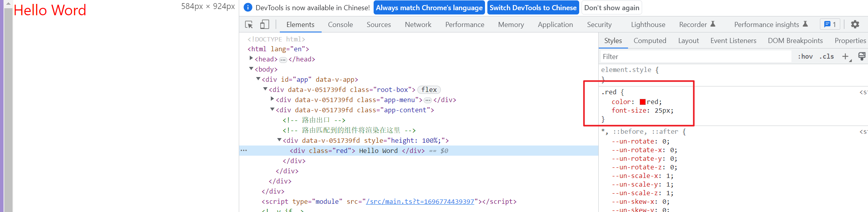Expand collapsed app-menu contents ellipsis
The image size is (868, 212).
[428, 100]
